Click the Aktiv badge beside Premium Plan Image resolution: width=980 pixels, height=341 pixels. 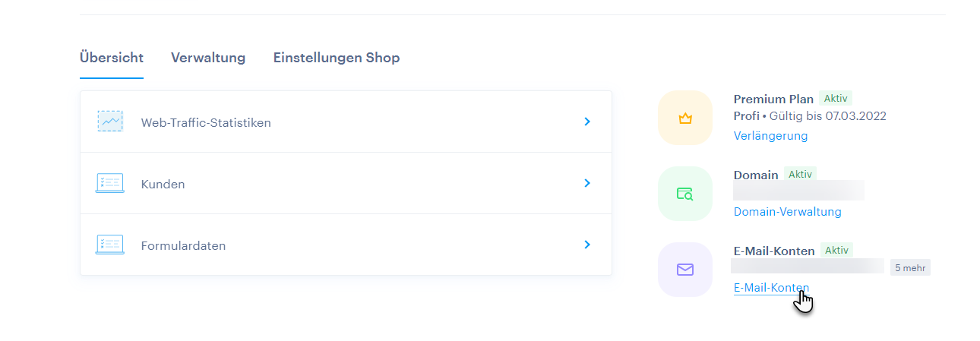[836, 98]
